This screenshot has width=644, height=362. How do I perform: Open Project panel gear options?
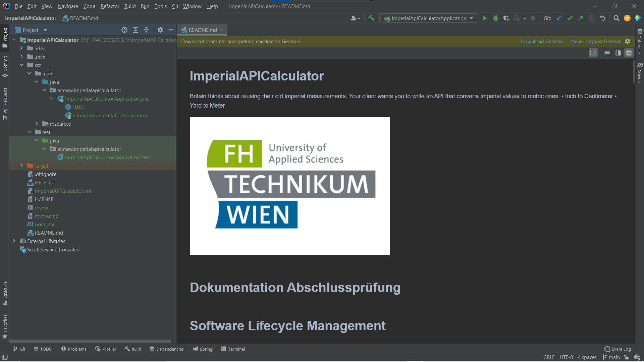point(160,30)
